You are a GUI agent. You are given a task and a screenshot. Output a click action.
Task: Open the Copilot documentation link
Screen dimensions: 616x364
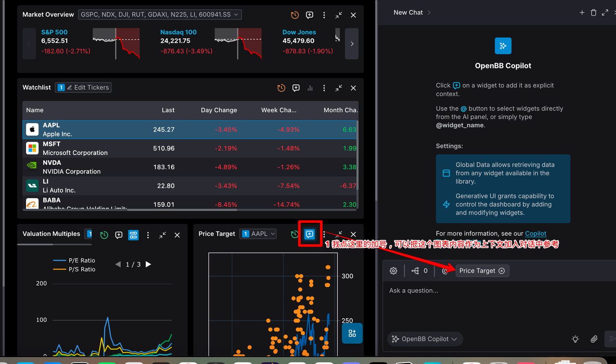(x=536, y=233)
